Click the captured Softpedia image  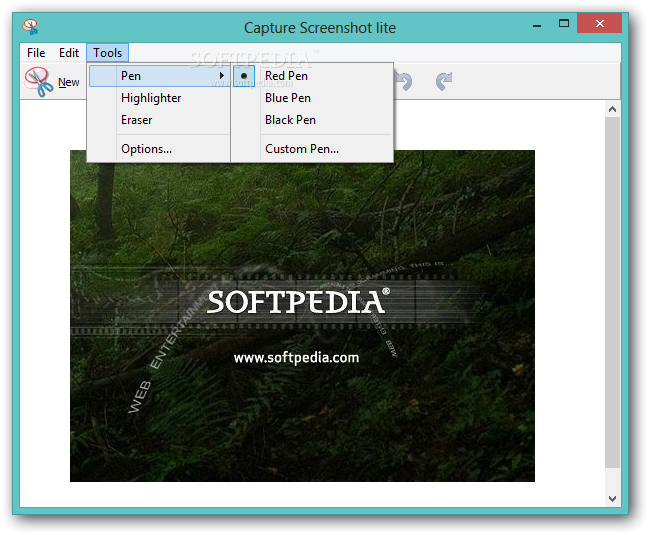point(302,316)
